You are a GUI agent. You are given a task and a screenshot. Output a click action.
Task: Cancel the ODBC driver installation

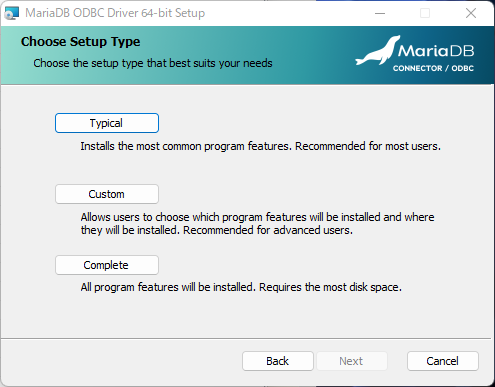pos(443,361)
